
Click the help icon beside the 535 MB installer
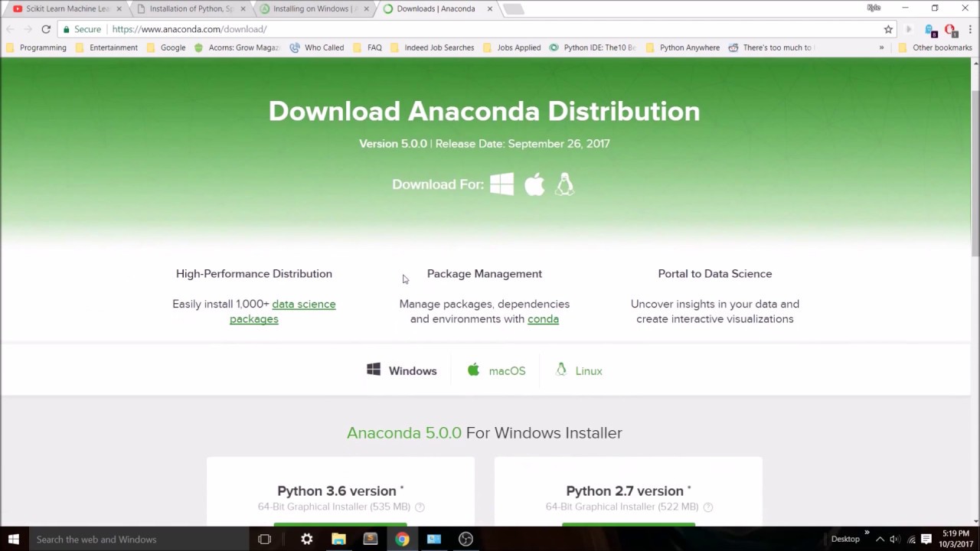[x=420, y=507]
